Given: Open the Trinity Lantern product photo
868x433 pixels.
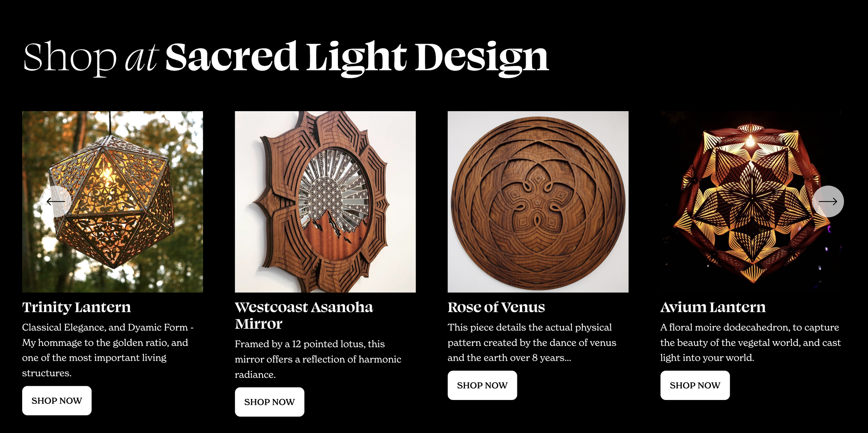Looking at the screenshot, I should (x=112, y=202).
